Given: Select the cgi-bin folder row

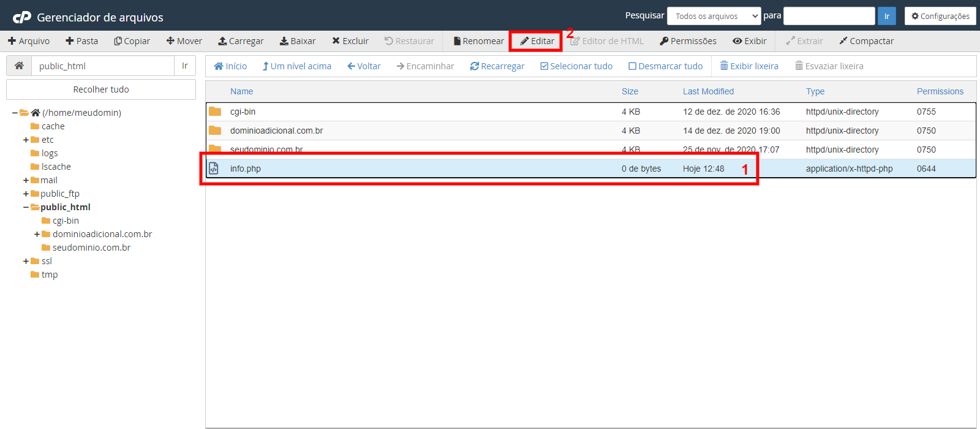Looking at the screenshot, I should click(x=590, y=112).
